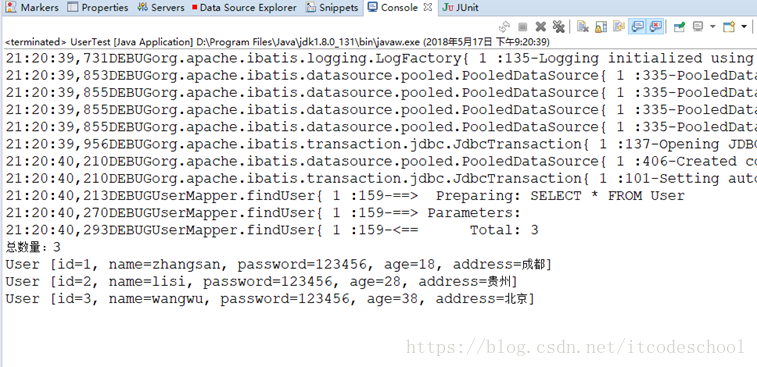
Task: Click the JUnit tab Ju icon
Action: tap(448, 8)
